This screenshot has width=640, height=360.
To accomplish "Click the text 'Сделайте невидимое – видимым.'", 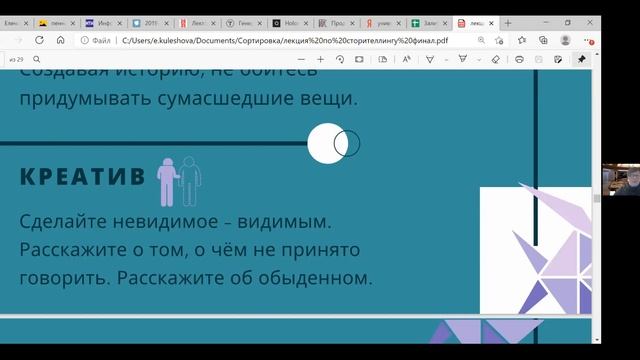I will point(176,222).
